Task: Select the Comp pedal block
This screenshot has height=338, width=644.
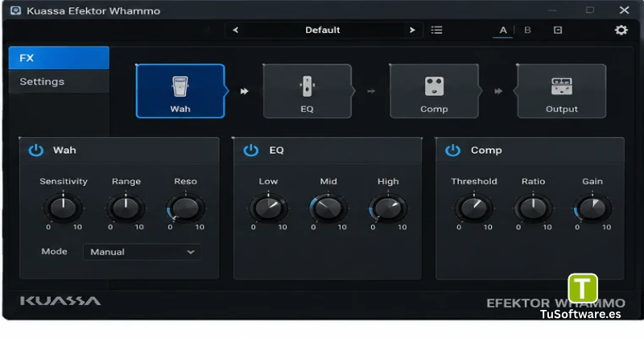Action: tap(434, 91)
